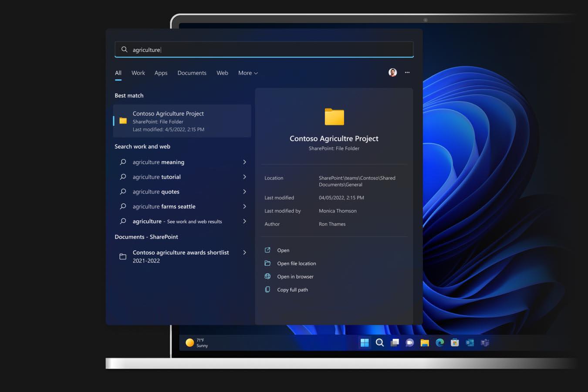Open Teams Chat icon on taskbar
This screenshot has width=588, height=392.
pyautogui.click(x=409, y=343)
